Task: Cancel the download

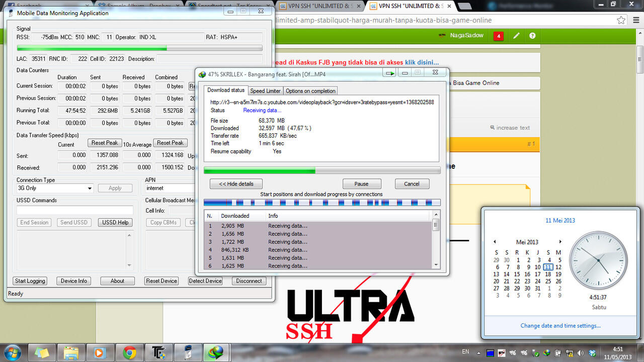Action: tap(412, 184)
